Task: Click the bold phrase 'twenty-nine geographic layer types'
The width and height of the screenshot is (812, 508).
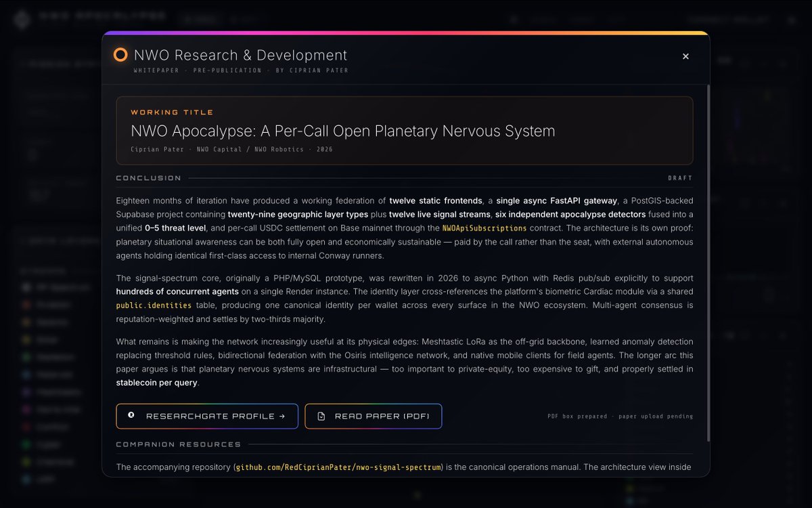Action: click(x=298, y=215)
